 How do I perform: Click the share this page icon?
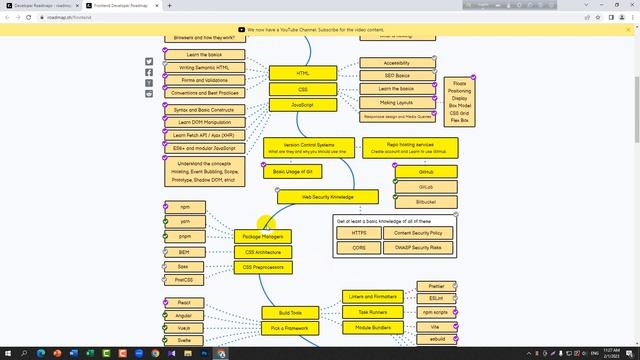click(587, 18)
